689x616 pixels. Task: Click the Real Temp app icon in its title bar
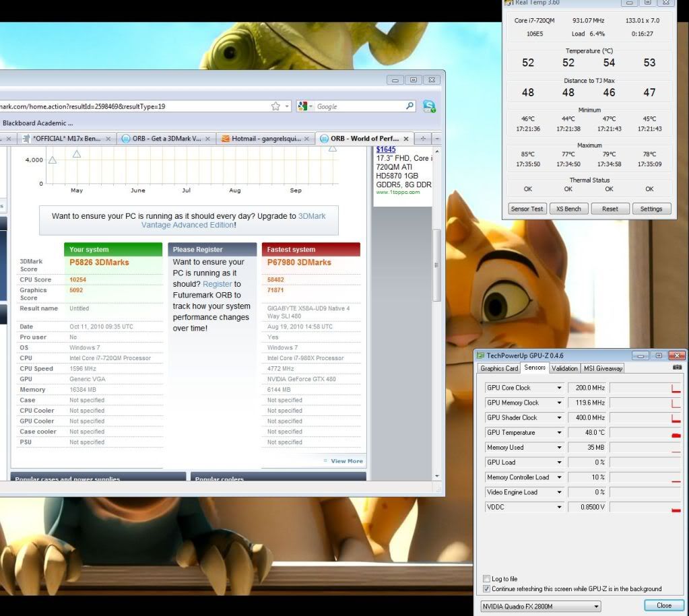[509, 3]
